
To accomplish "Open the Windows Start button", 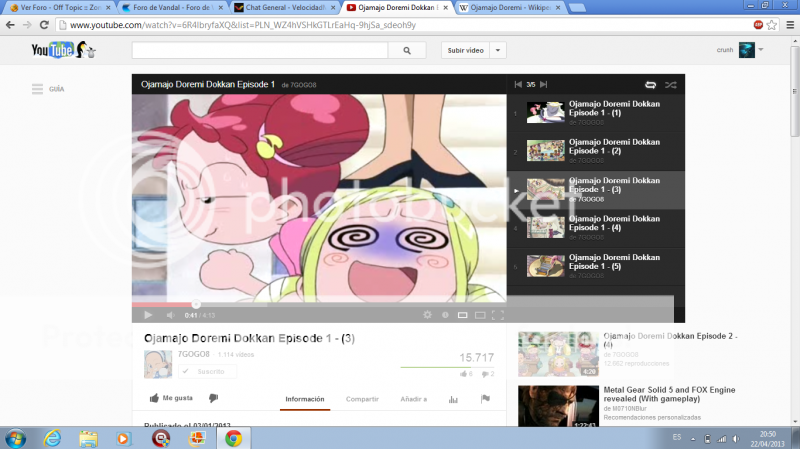I will tap(15, 438).
